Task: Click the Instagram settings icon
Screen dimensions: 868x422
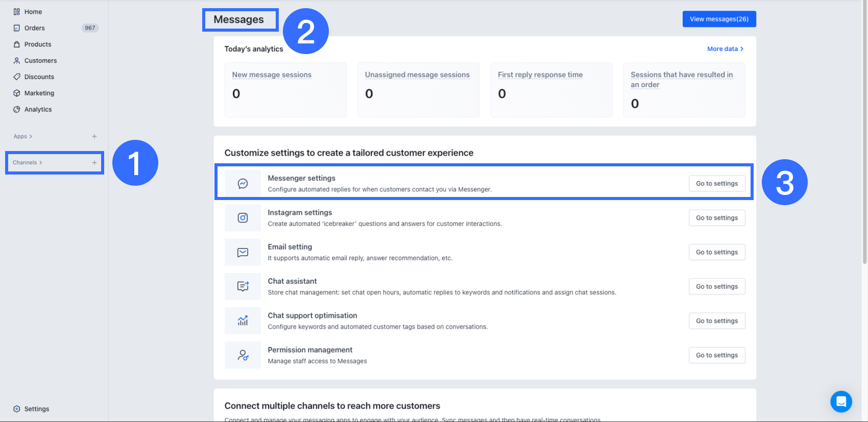Action: 243,218
